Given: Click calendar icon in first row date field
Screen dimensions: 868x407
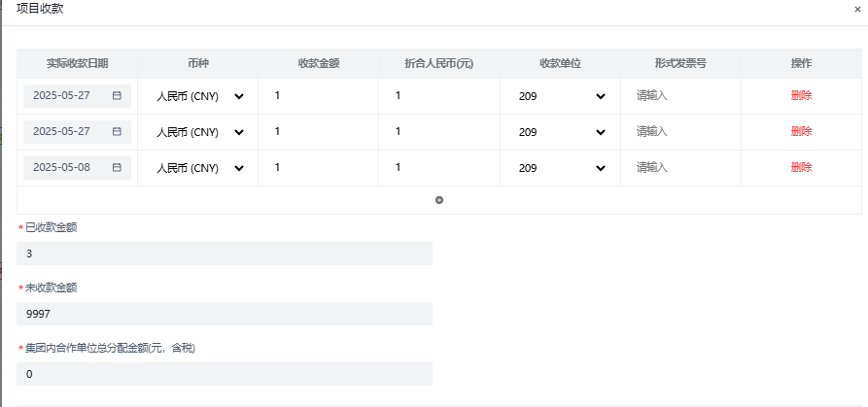Looking at the screenshot, I should (x=117, y=95).
